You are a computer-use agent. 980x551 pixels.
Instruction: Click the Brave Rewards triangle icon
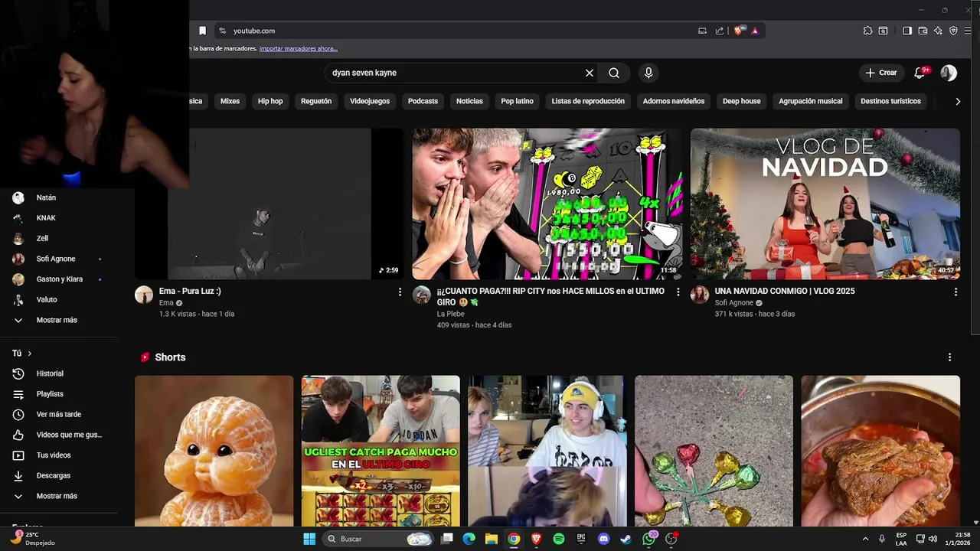755,31
